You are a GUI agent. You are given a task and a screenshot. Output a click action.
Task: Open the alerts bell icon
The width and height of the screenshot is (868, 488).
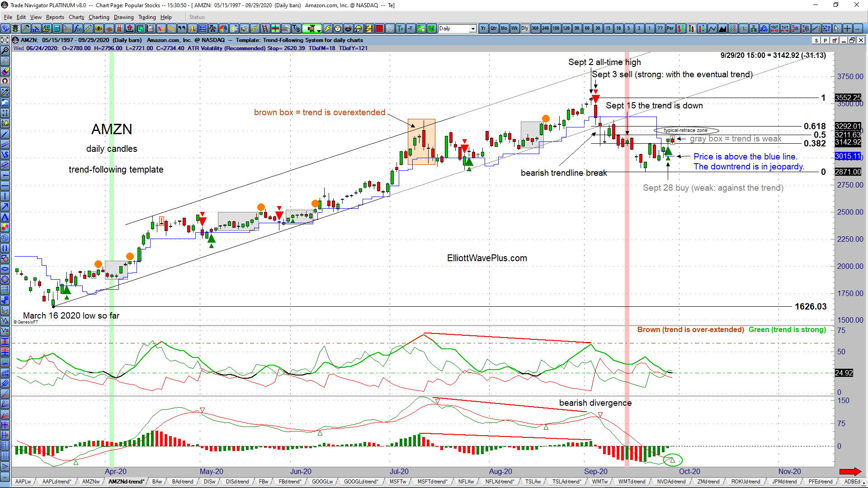[192, 28]
